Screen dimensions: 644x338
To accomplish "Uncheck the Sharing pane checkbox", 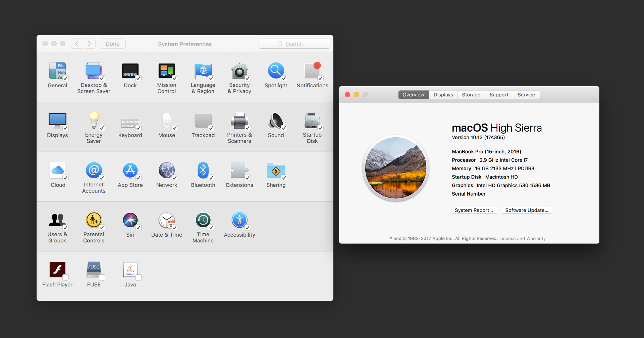I will point(284,178).
